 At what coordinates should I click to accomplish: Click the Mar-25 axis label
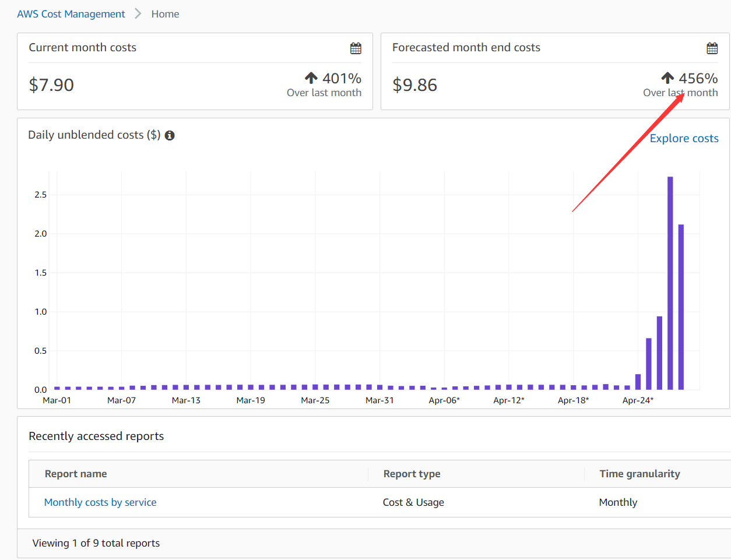(x=315, y=400)
